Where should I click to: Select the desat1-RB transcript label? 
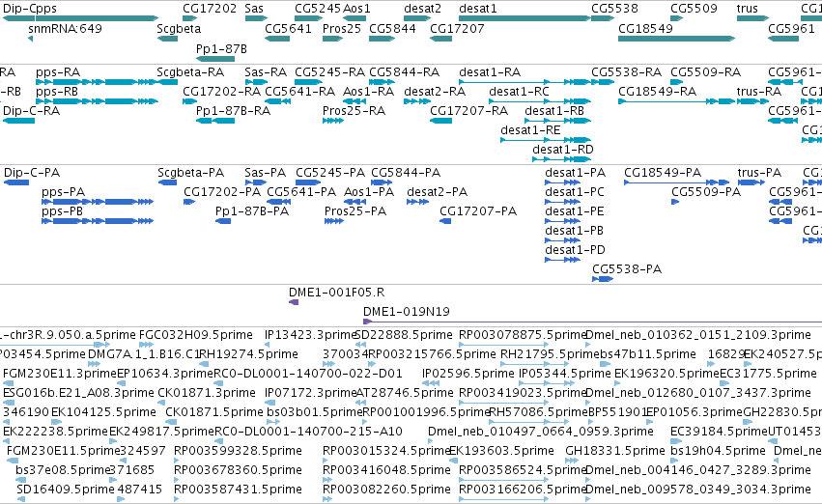[x=554, y=111]
